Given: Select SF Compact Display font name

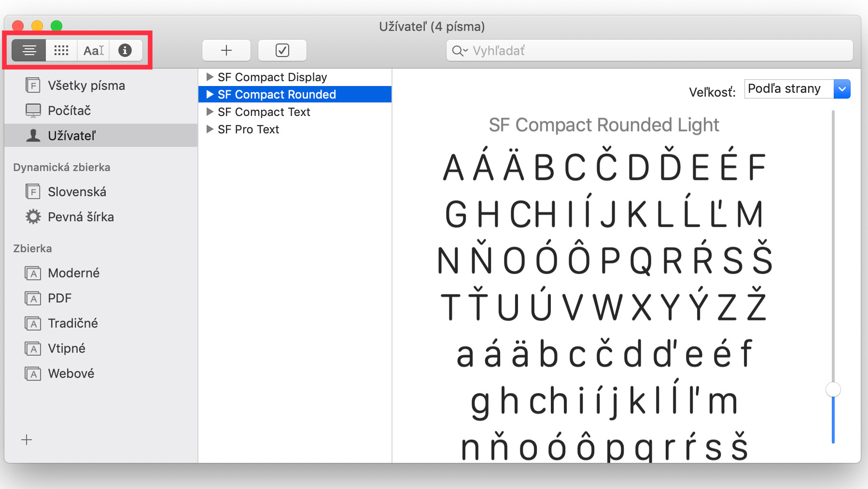Looking at the screenshot, I should [272, 77].
